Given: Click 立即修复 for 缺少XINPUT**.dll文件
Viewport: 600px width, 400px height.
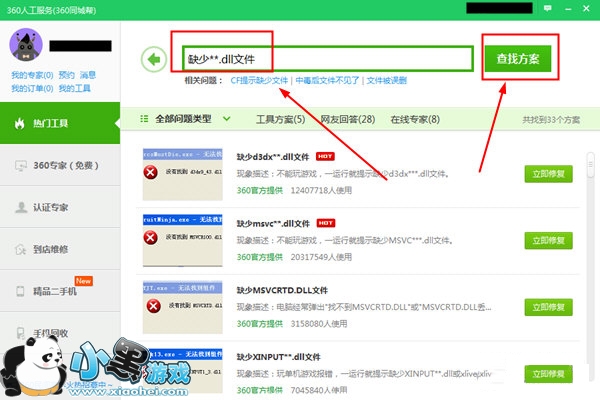Looking at the screenshot, I should pyautogui.click(x=548, y=374).
